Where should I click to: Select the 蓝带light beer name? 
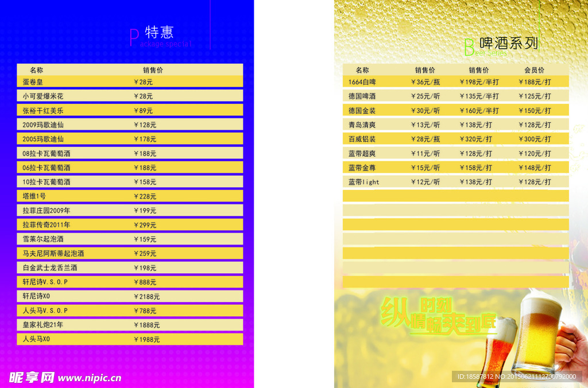pos(363,182)
